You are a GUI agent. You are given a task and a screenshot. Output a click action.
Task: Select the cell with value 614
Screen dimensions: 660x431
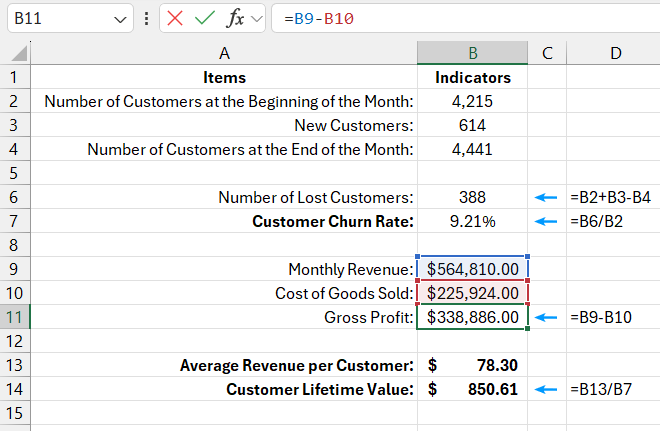472,125
